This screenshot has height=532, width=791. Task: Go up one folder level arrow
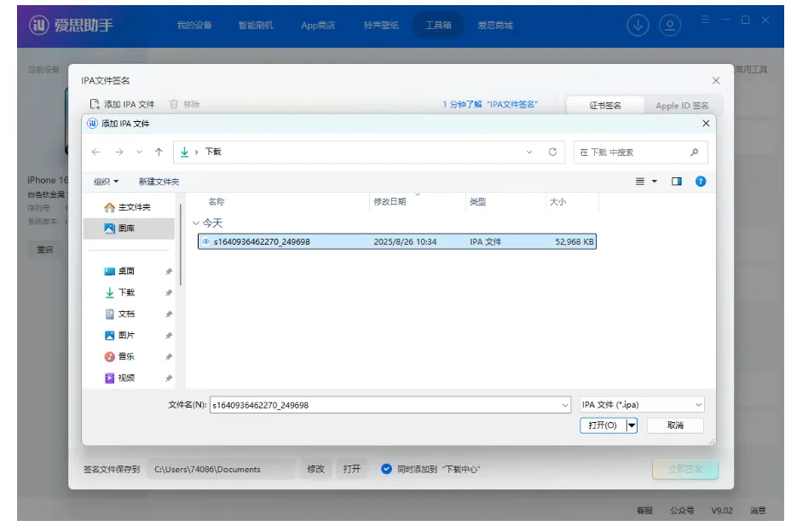click(x=159, y=152)
